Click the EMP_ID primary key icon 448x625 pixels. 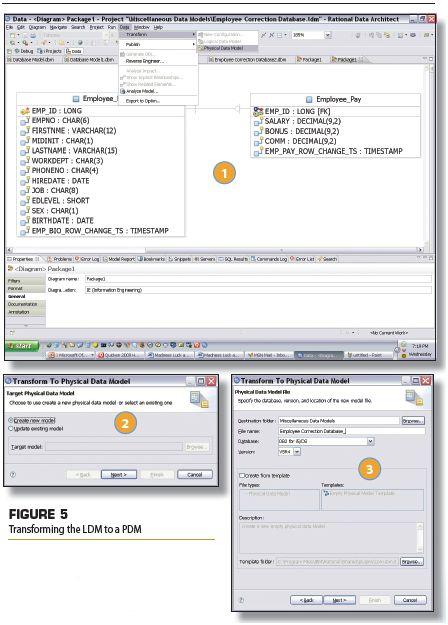click(25, 111)
